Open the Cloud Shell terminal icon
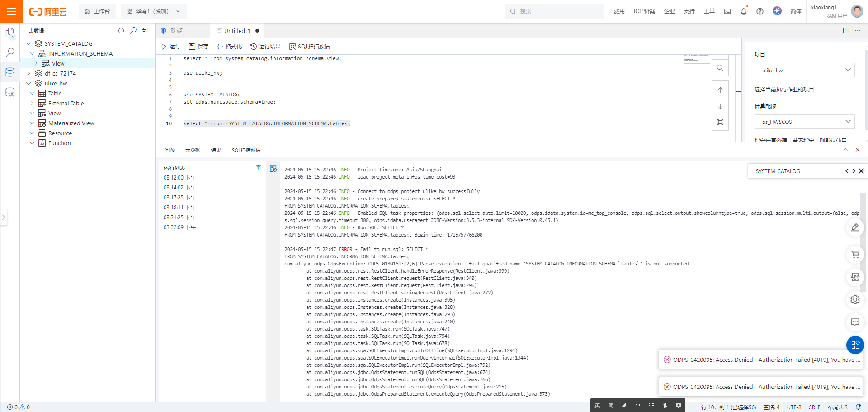The height and width of the screenshot is (412, 868). (727, 11)
